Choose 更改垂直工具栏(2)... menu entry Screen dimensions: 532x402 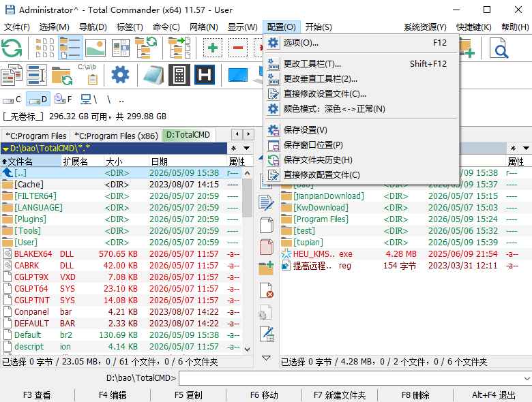[x=361, y=78]
